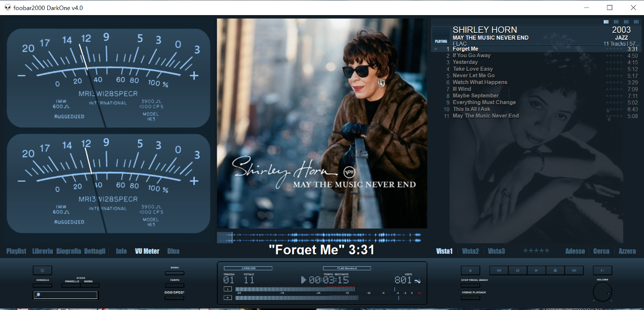Click the random play button
This screenshot has width=644, height=310.
(x=602, y=270)
